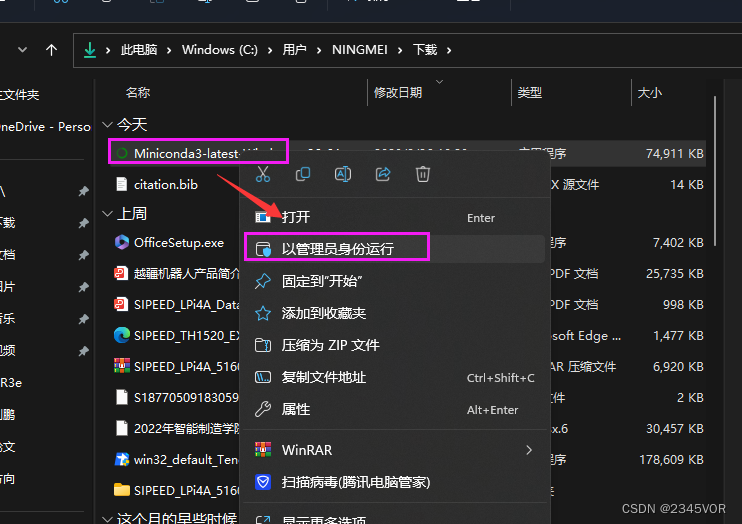This screenshot has width=742, height=524.
Task: Collapse the 上周 group
Action: pyautogui.click(x=107, y=214)
